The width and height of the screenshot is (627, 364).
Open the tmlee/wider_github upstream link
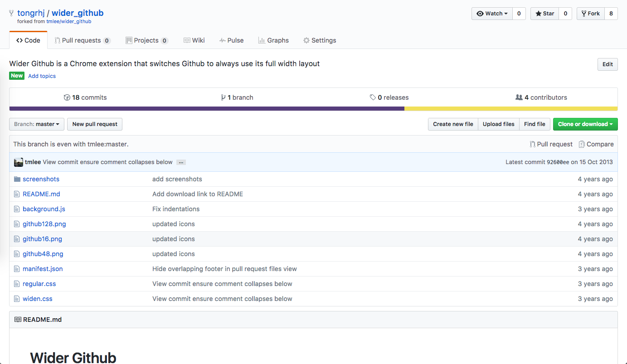(69, 21)
